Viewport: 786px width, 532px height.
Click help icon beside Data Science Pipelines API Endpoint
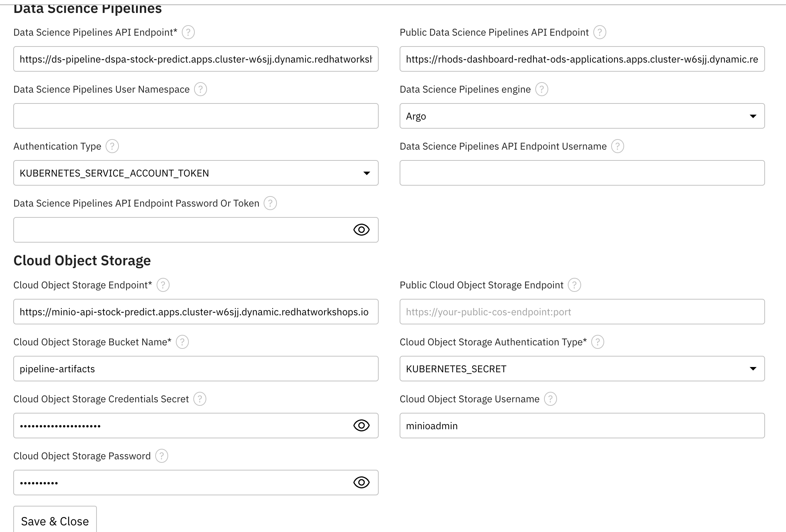point(188,32)
